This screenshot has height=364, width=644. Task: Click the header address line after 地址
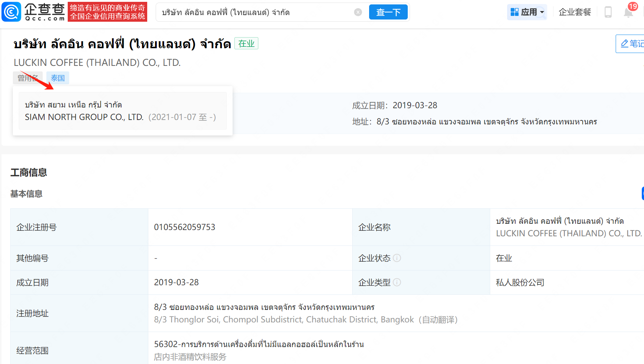(486, 122)
